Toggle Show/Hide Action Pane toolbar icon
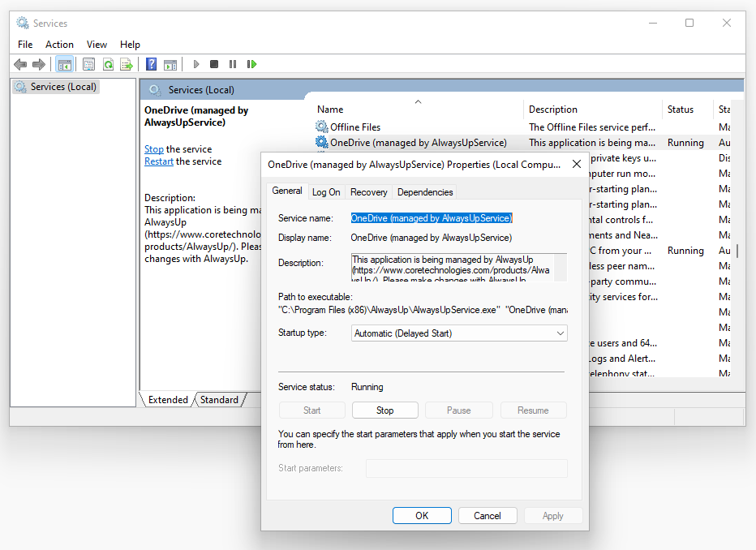 (x=170, y=64)
